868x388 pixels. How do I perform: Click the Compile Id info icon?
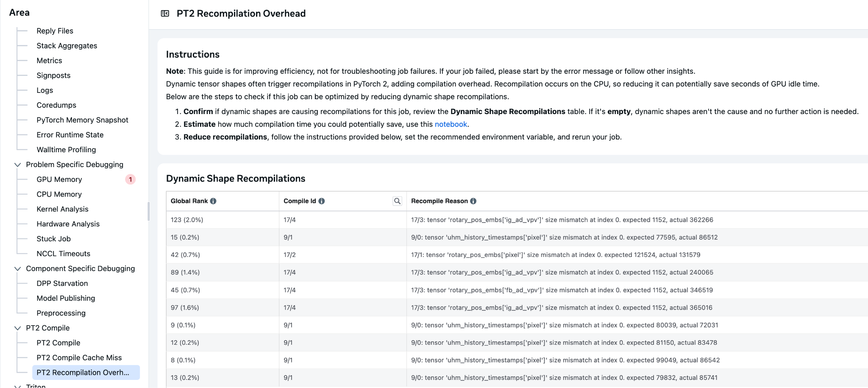point(322,201)
